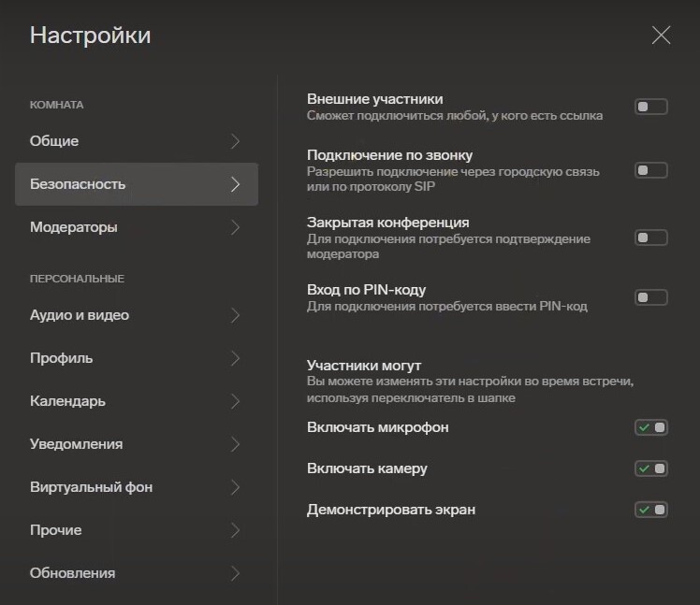Screen dimensions: 700x605
Task: Disable the Включать микрофон toggle
Action: point(651,427)
